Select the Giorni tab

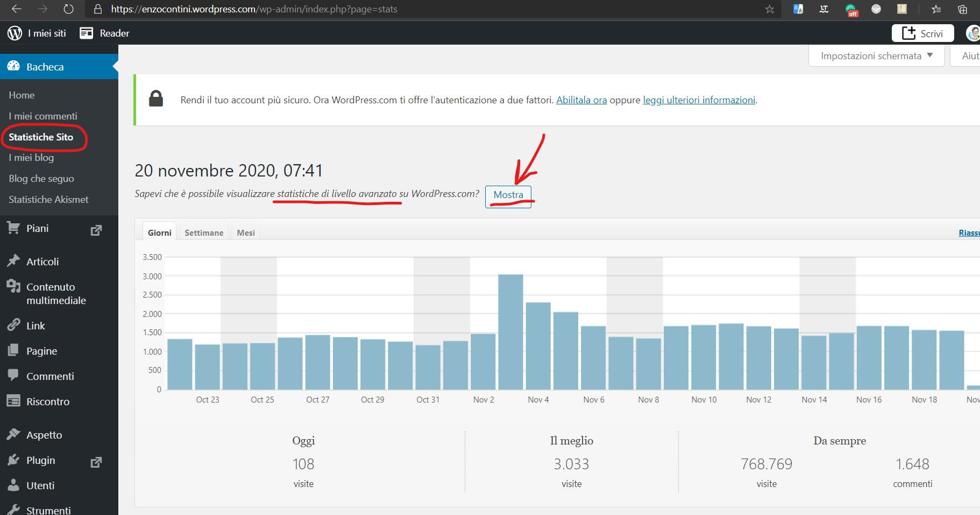(159, 232)
